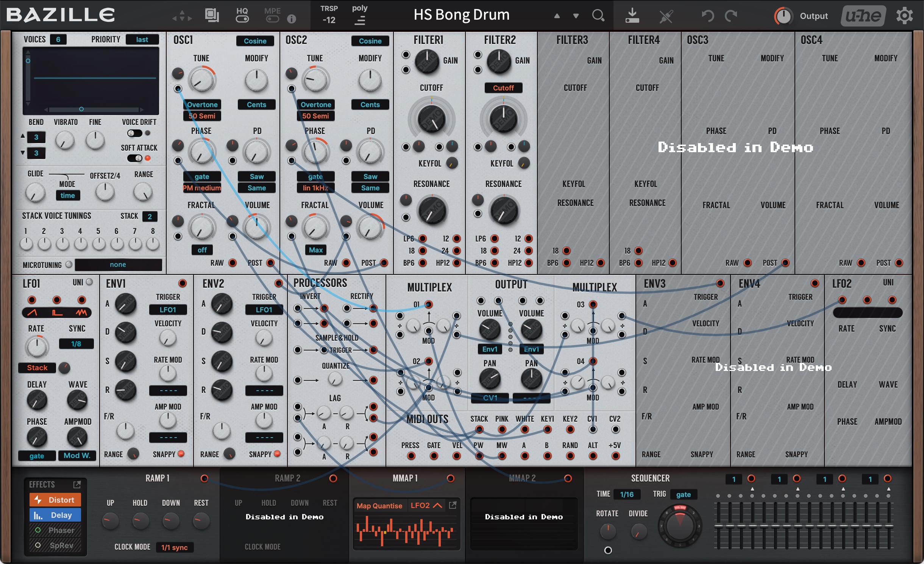Adjust the Output volume knob
Screen dimensions: 924x564
point(783,16)
